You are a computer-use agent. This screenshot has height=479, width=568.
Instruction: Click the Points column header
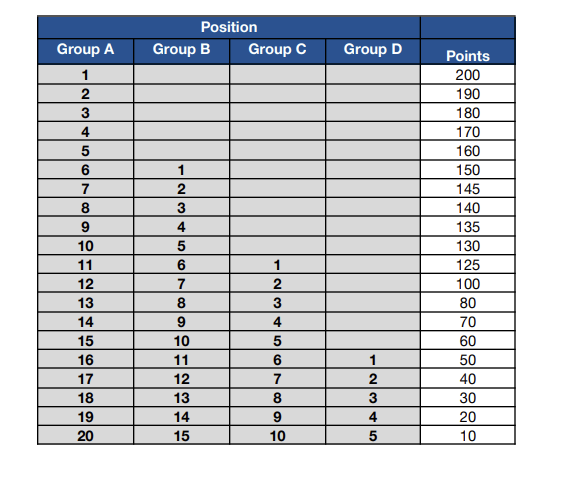pos(468,51)
